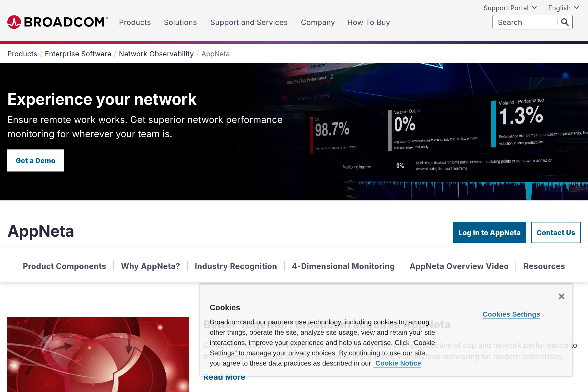Click the Experience your network heading
This screenshot has width=588, height=392.
click(102, 99)
